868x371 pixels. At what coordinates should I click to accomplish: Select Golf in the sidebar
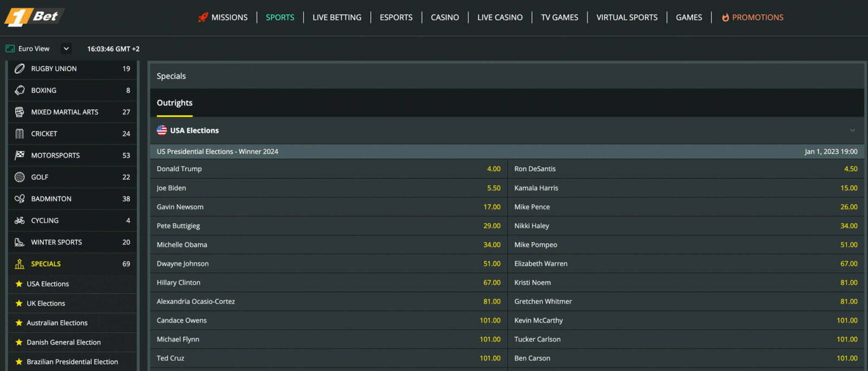pos(72,177)
